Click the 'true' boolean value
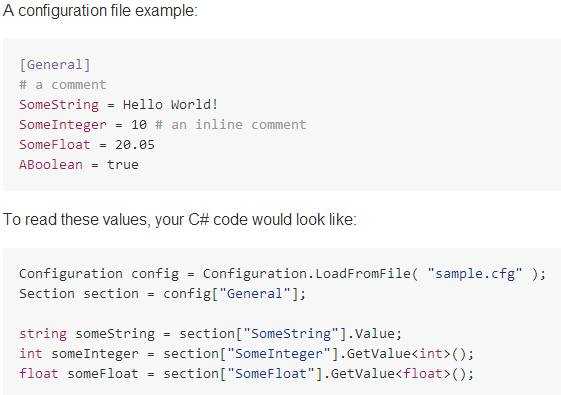Image resolution: width=561 pixels, height=395 pixels. 123,165
